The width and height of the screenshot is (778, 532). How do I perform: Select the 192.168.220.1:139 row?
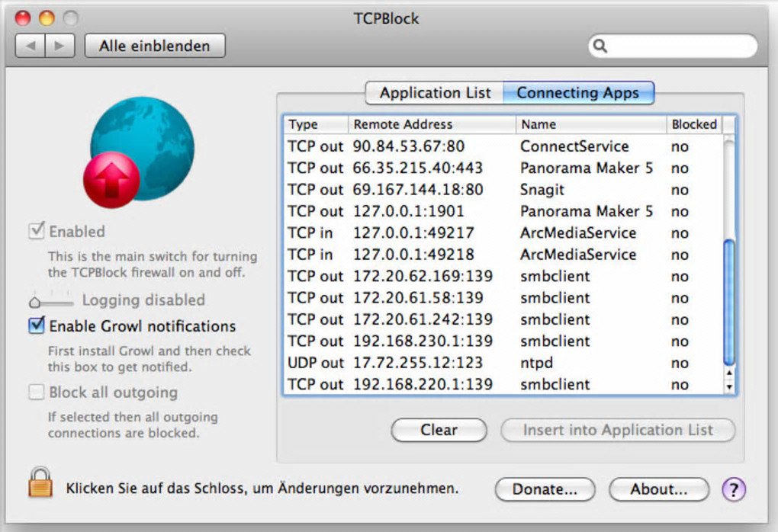click(x=503, y=385)
